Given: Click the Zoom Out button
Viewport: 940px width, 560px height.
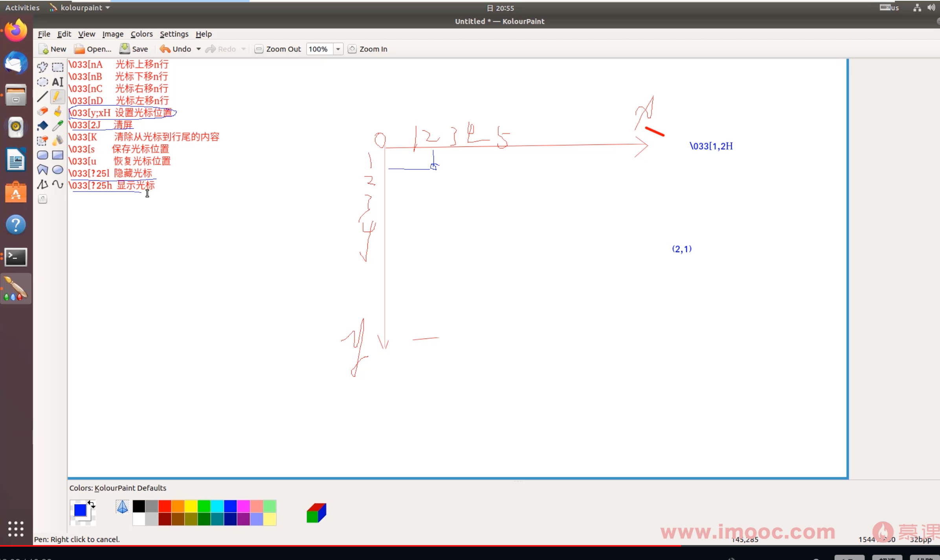Looking at the screenshot, I should click(278, 49).
